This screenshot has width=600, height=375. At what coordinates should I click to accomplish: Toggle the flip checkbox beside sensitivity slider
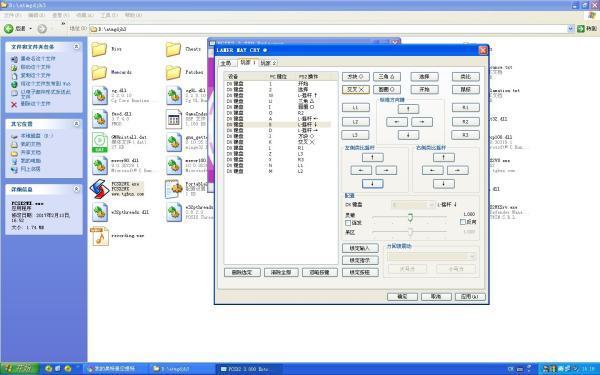click(x=463, y=222)
